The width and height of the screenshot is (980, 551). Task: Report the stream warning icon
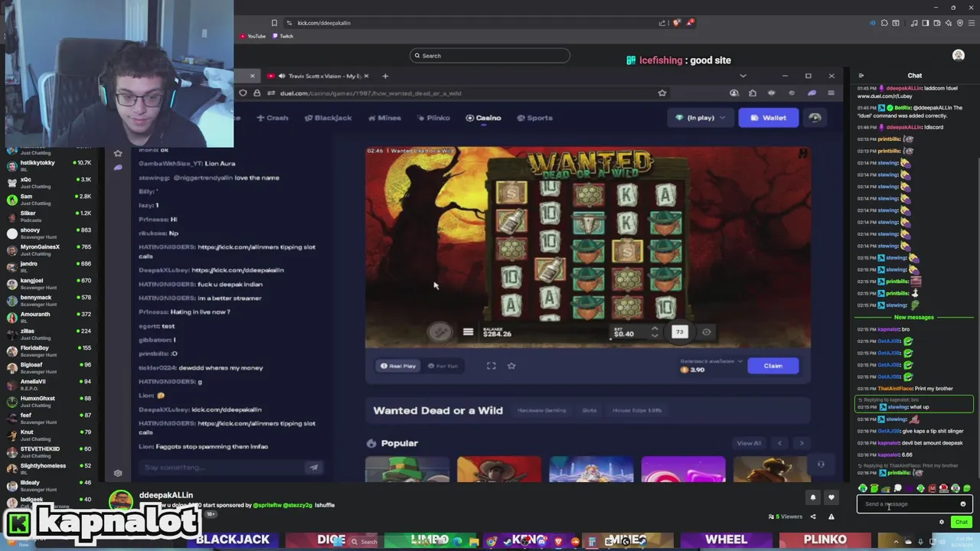(831, 517)
